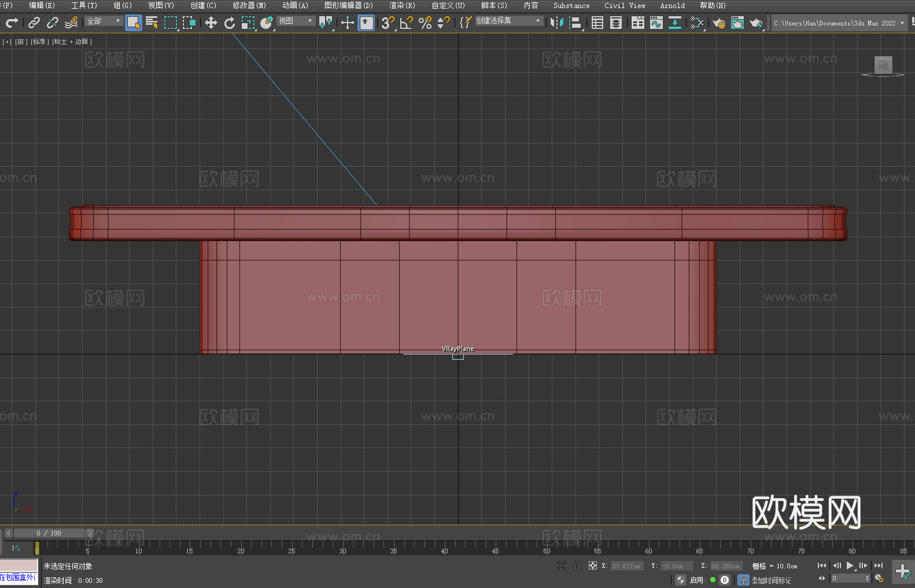This screenshot has width=915, height=588.
Task: Toggle the selection lock icon
Action: pos(577,565)
